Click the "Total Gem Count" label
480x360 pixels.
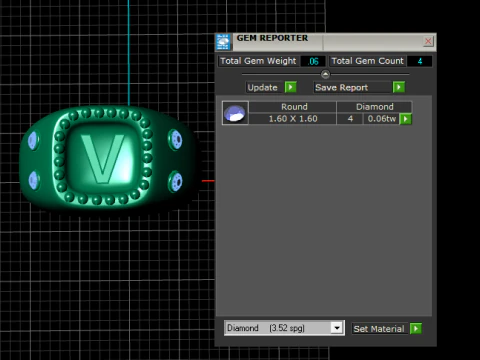(367, 61)
